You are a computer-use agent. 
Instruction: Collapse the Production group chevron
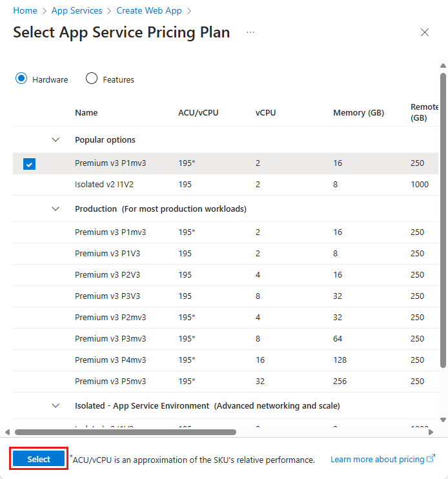coord(56,209)
